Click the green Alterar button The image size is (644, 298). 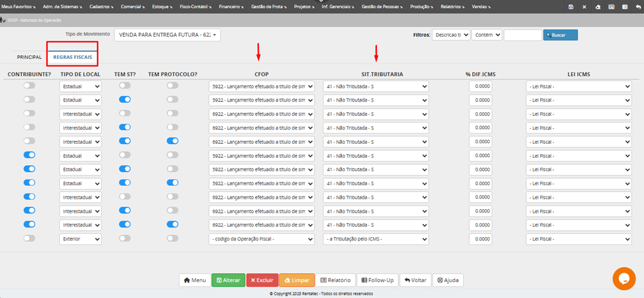tap(228, 280)
